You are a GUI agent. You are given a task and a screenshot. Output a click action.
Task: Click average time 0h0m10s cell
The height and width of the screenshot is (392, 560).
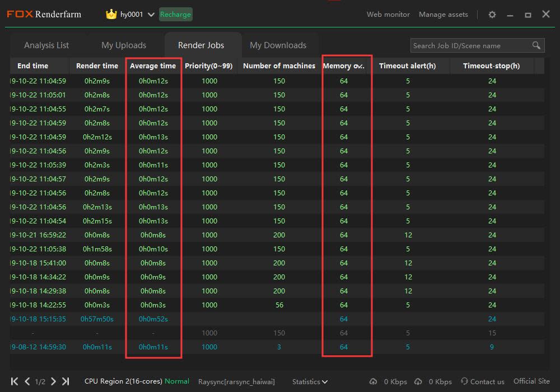click(153, 249)
